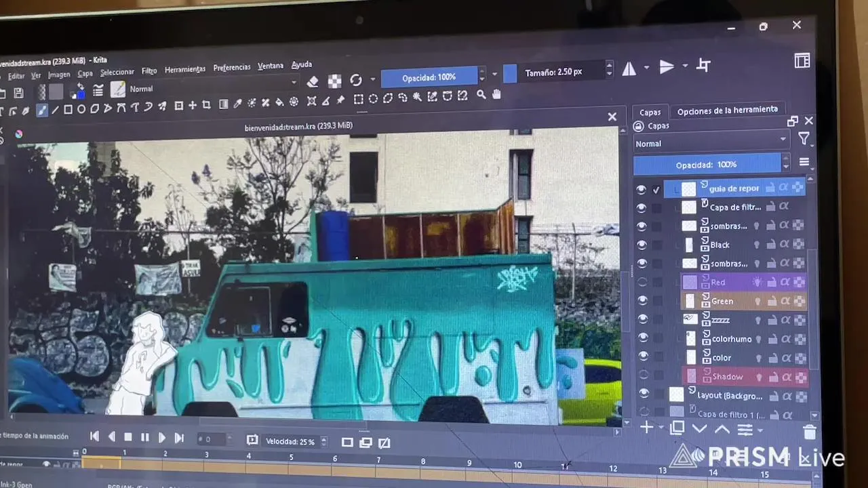Show the Red layer
This screenshot has width=868, height=488.
(x=642, y=282)
